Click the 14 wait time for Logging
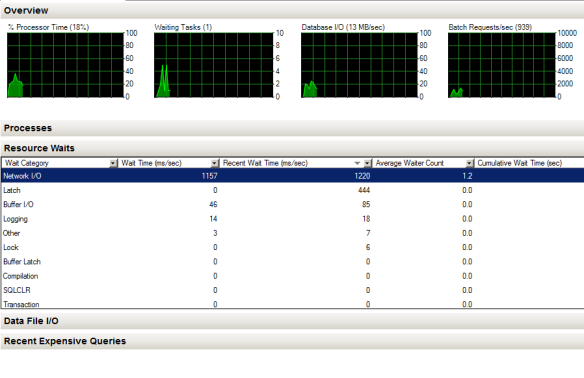The image size is (584, 378). tap(213, 219)
